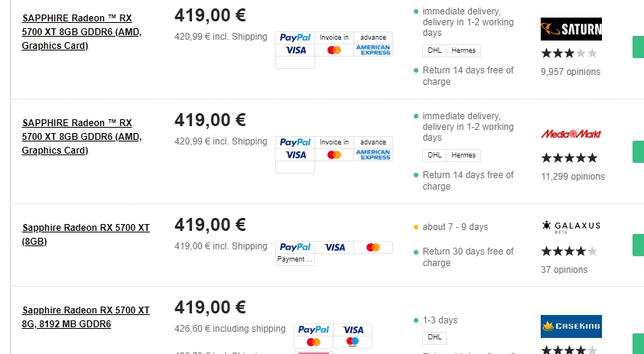The image size is (644, 354).
Task: Click Maestro icon in Caseking offer
Action: click(353, 342)
